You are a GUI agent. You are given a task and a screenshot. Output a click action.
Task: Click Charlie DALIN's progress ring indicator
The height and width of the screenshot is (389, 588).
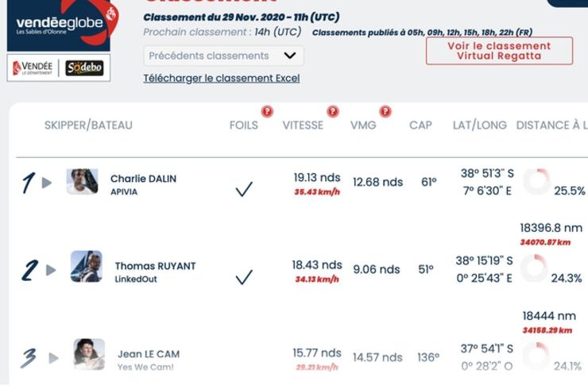click(536, 181)
